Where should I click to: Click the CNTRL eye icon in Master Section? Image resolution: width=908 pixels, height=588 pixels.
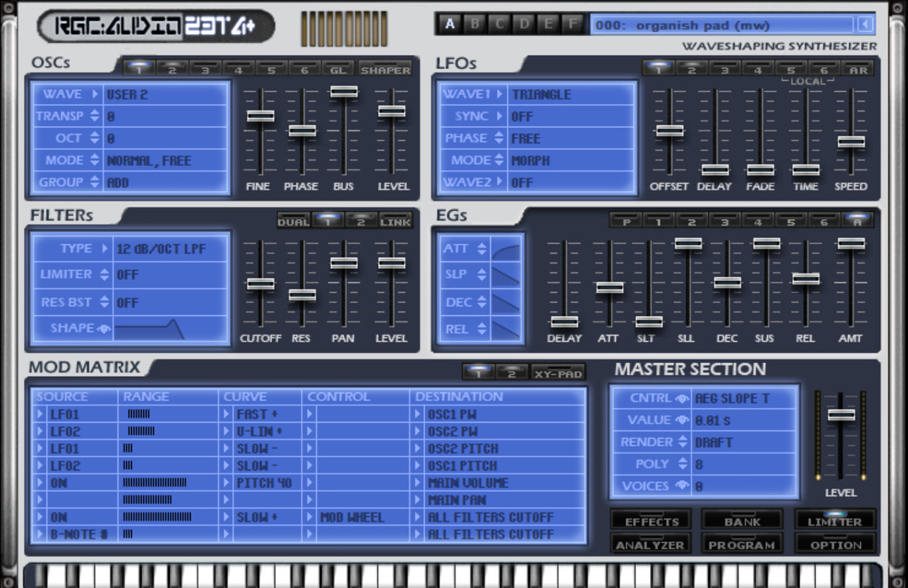(x=682, y=398)
